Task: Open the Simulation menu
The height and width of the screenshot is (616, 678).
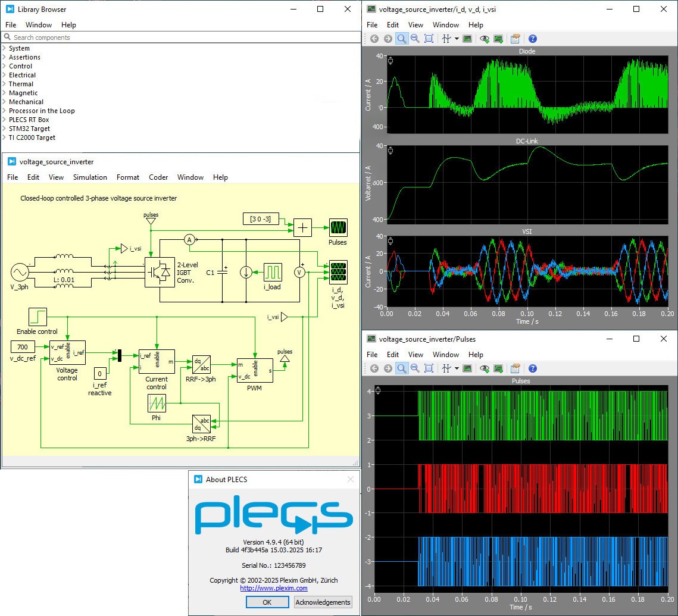Action: 90,177
